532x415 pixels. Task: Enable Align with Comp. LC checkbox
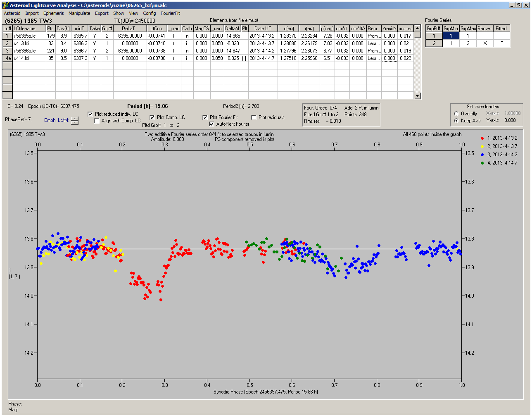(97, 121)
